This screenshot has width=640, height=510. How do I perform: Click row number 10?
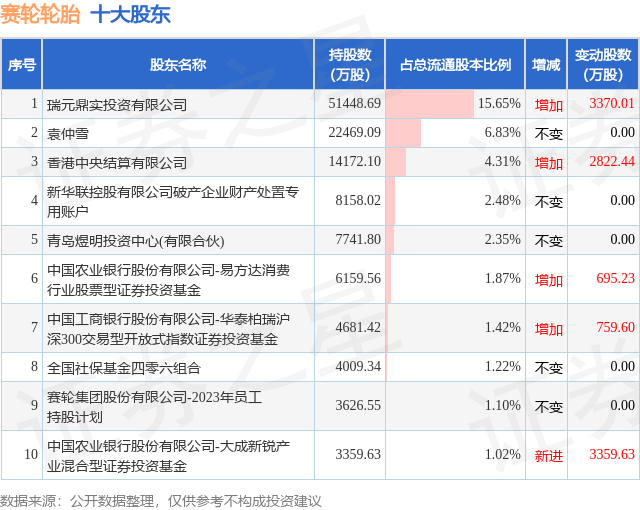point(31,454)
